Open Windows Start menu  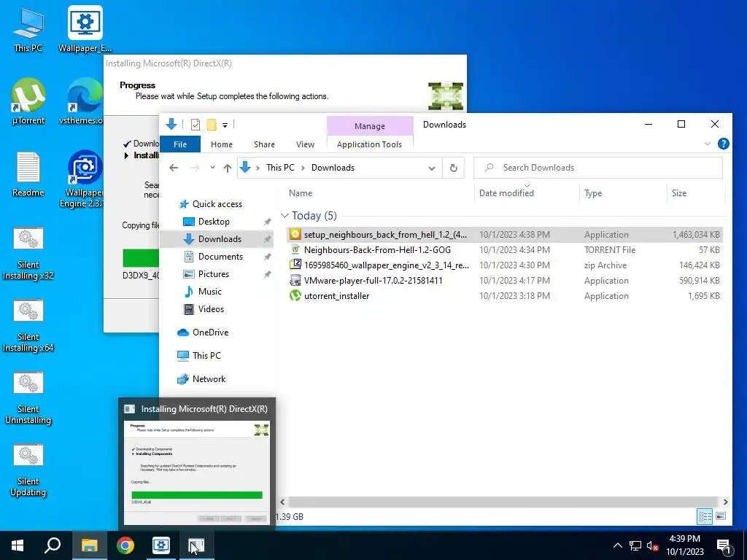(x=18, y=545)
